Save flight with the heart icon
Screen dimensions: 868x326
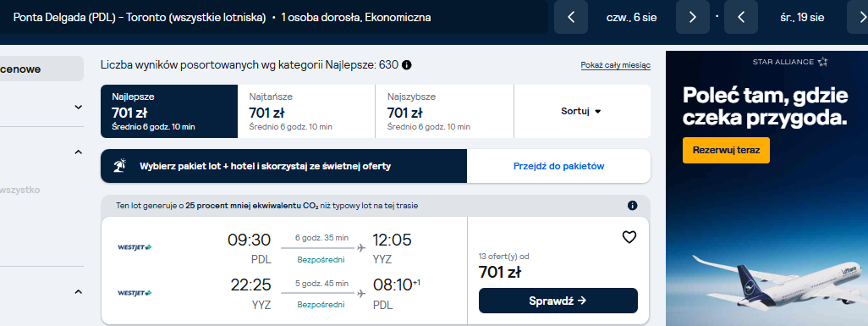629,237
